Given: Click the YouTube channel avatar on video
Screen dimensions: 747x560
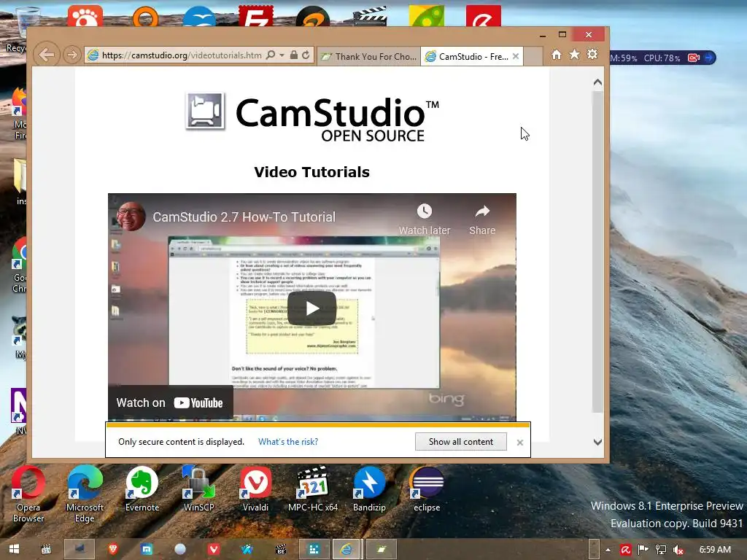Looking at the screenshot, I should (131, 217).
